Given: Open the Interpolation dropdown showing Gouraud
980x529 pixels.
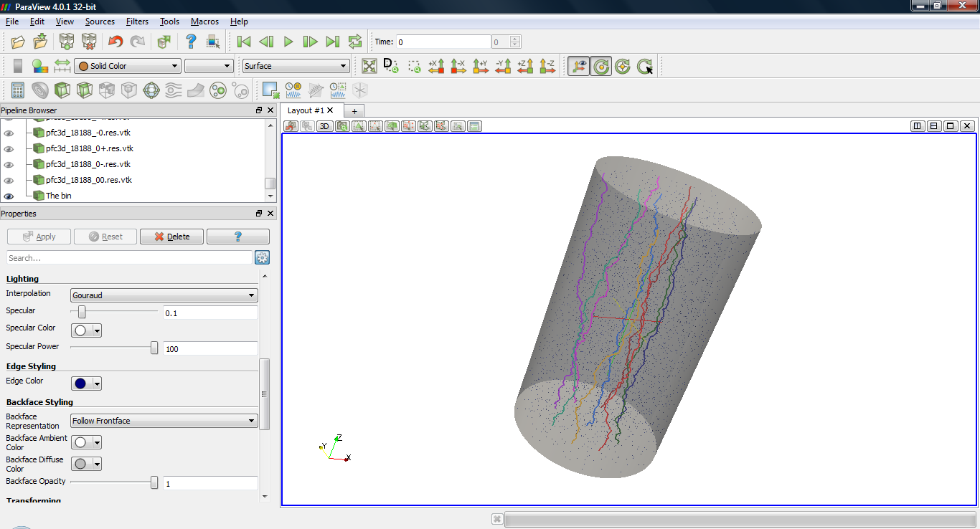Looking at the screenshot, I should tap(164, 294).
